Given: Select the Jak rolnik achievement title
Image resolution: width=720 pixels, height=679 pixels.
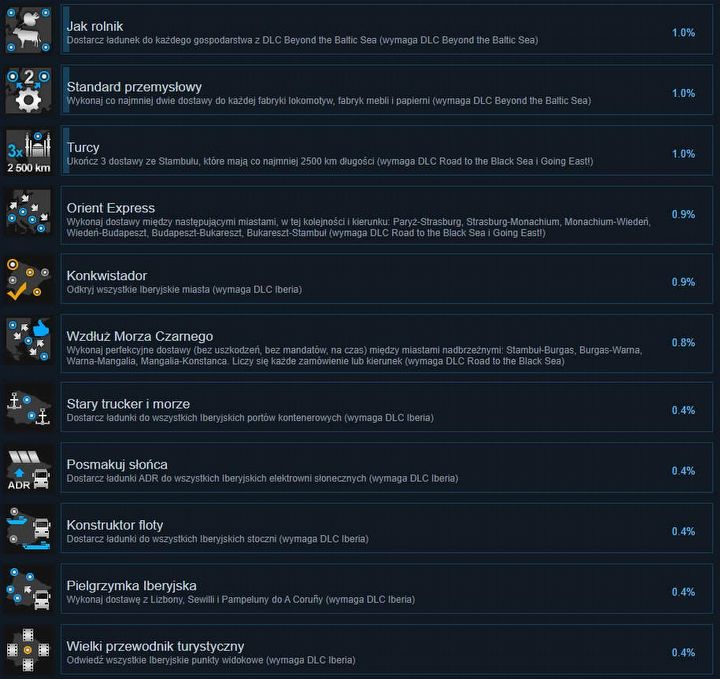Looking at the screenshot, I should 95,26.
